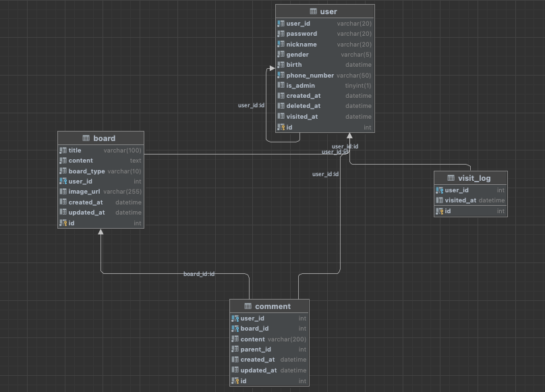
Task: Select the varchar(255) type of image_url
Action: (x=122, y=192)
